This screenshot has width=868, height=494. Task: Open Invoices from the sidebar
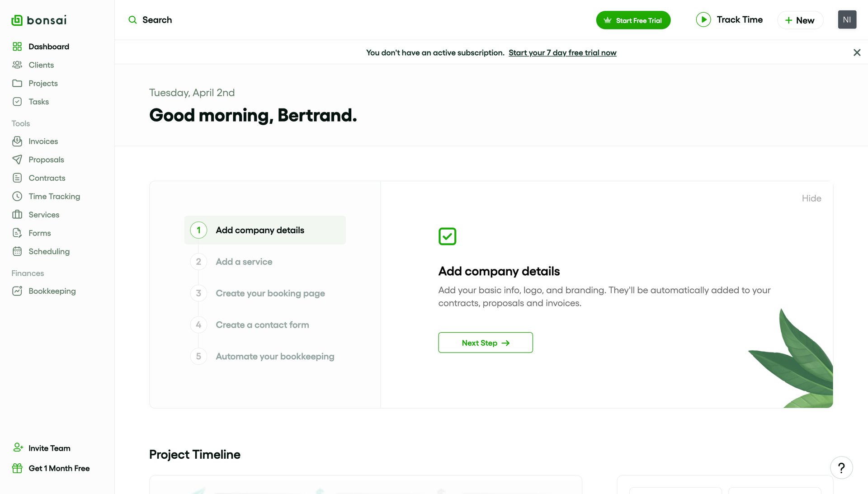click(x=43, y=141)
